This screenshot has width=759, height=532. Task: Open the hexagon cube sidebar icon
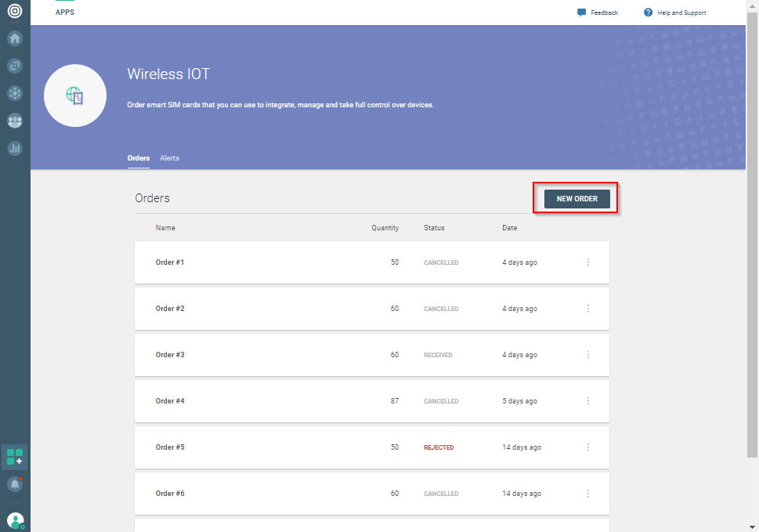pos(15,93)
